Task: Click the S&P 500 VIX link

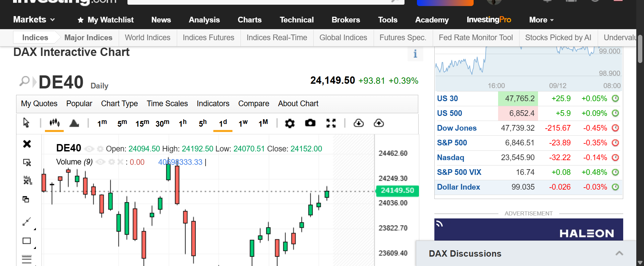Action: pyautogui.click(x=459, y=172)
